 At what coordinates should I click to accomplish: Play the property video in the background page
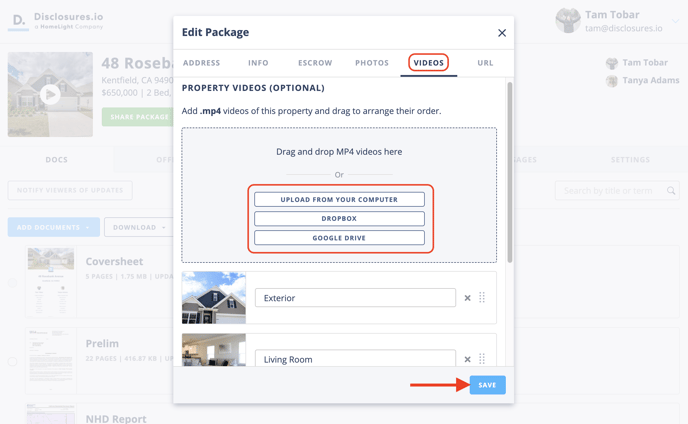point(50,94)
